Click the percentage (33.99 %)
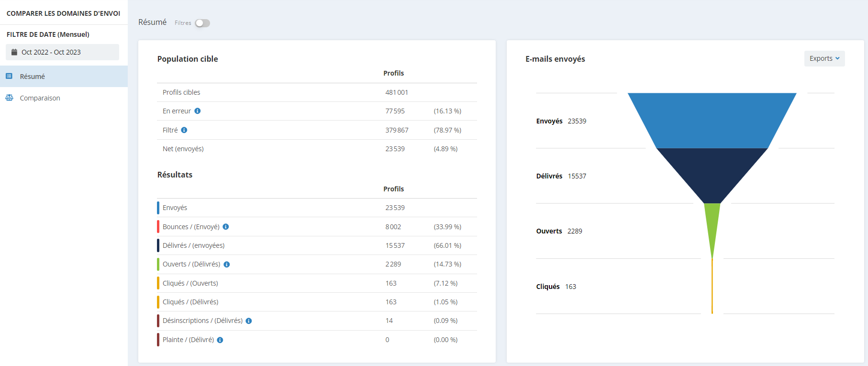This screenshot has width=868, height=366. point(447,227)
